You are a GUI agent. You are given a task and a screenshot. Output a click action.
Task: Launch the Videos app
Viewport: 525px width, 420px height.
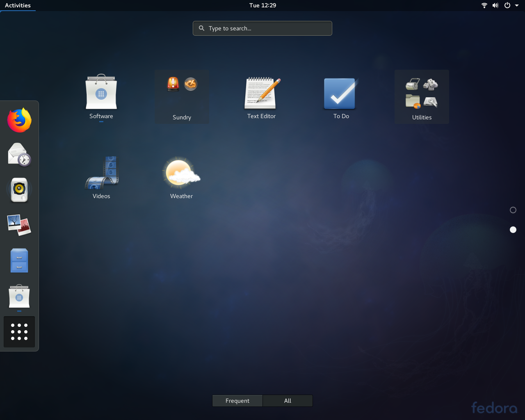click(x=101, y=177)
